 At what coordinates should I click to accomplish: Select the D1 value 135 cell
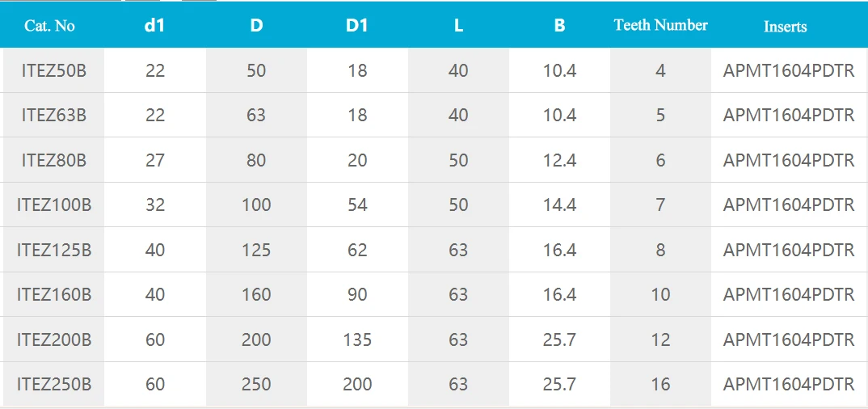[x=357, y=339]
